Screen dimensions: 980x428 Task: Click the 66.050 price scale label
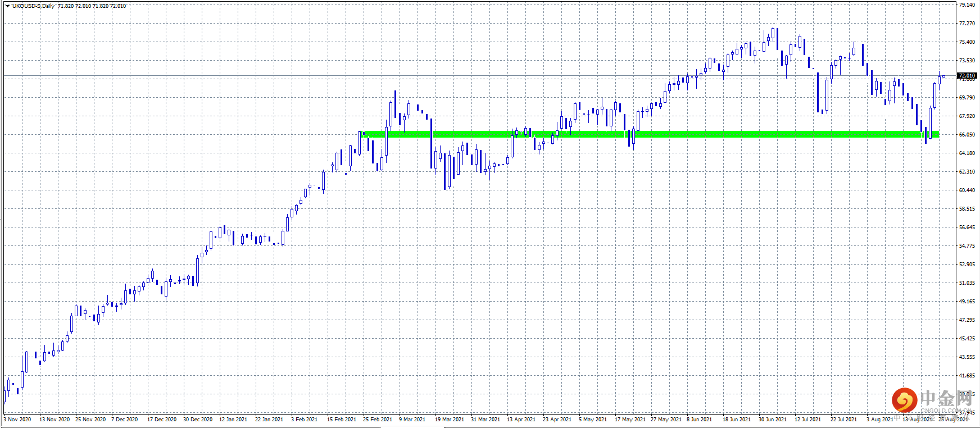pyautogui.click(x=967, y=134)
